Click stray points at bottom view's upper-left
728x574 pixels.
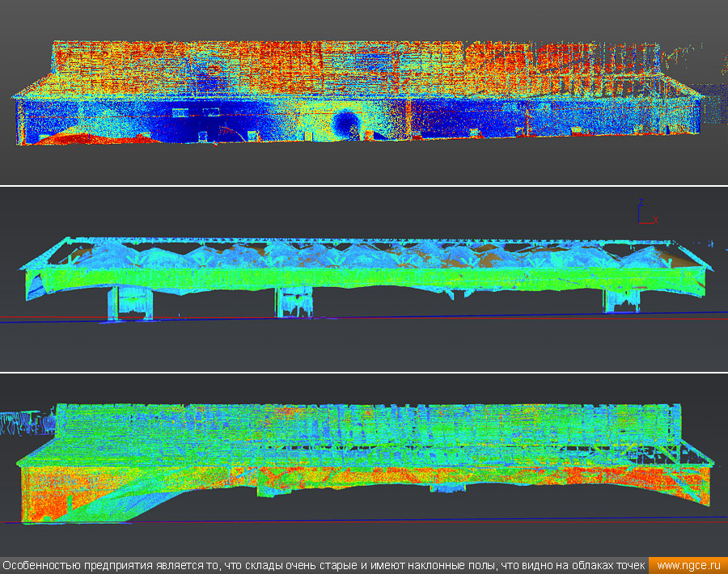[24, 423]
